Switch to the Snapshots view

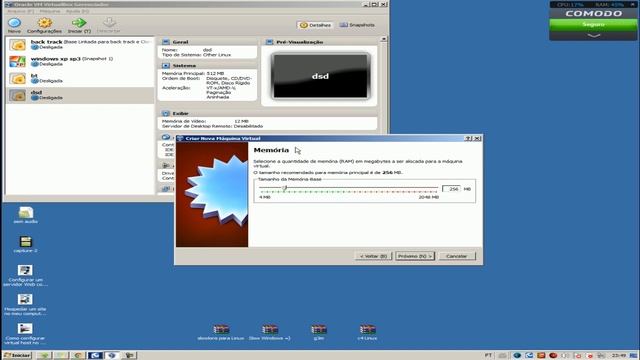point(357,25)
